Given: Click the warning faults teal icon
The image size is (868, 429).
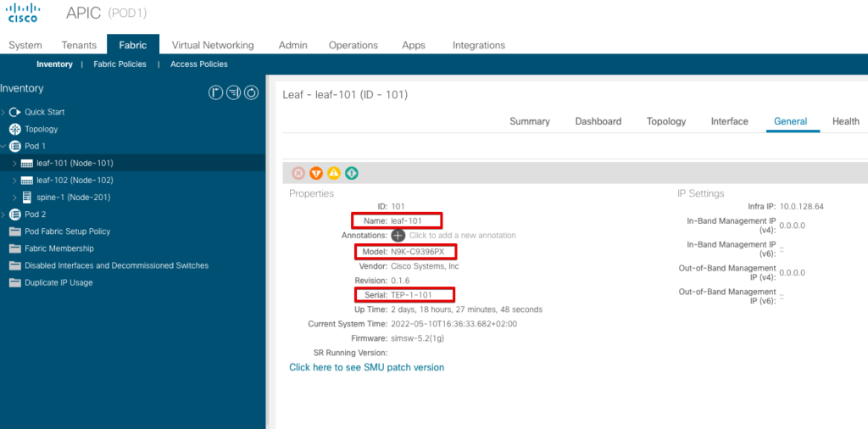Looking at the screenshot, I should (x=352, y=173).
